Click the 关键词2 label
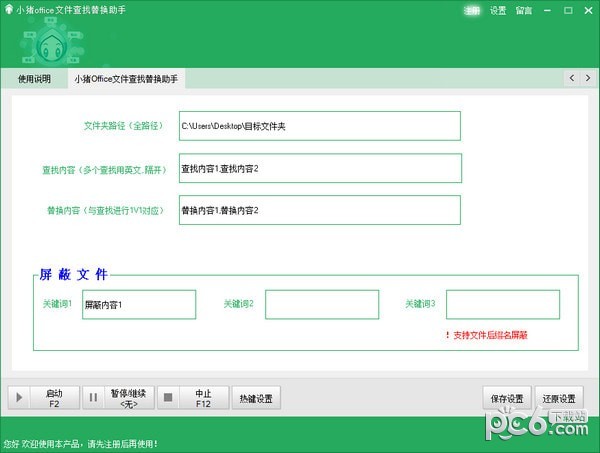 pos(238,304)
